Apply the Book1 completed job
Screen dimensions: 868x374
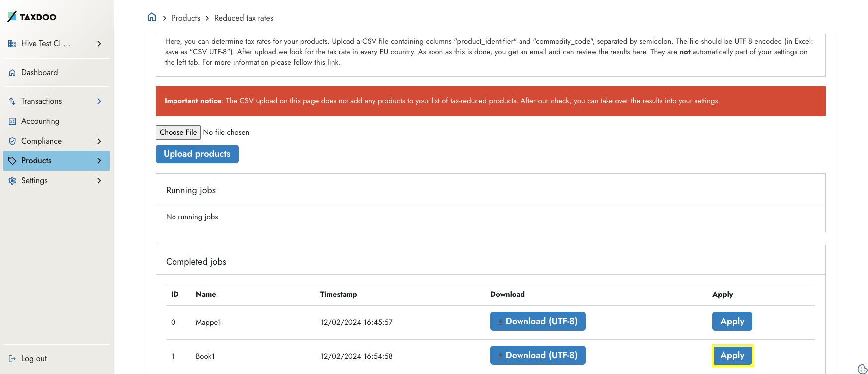732,356
